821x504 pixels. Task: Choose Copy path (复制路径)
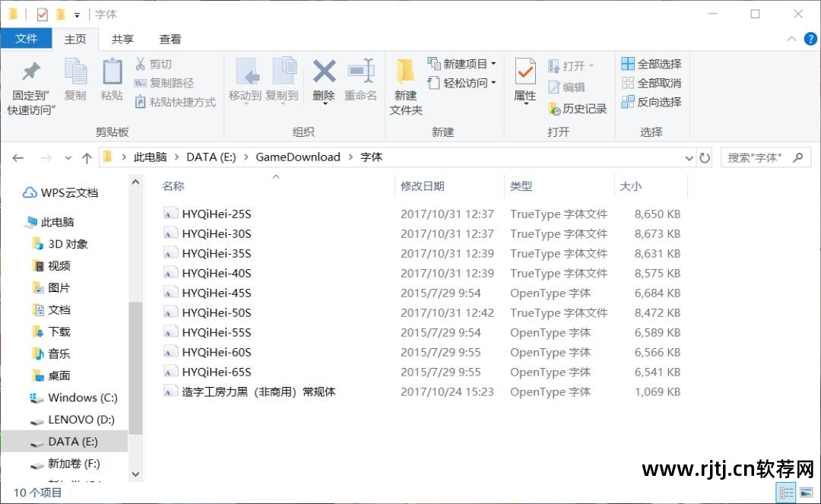164,83
